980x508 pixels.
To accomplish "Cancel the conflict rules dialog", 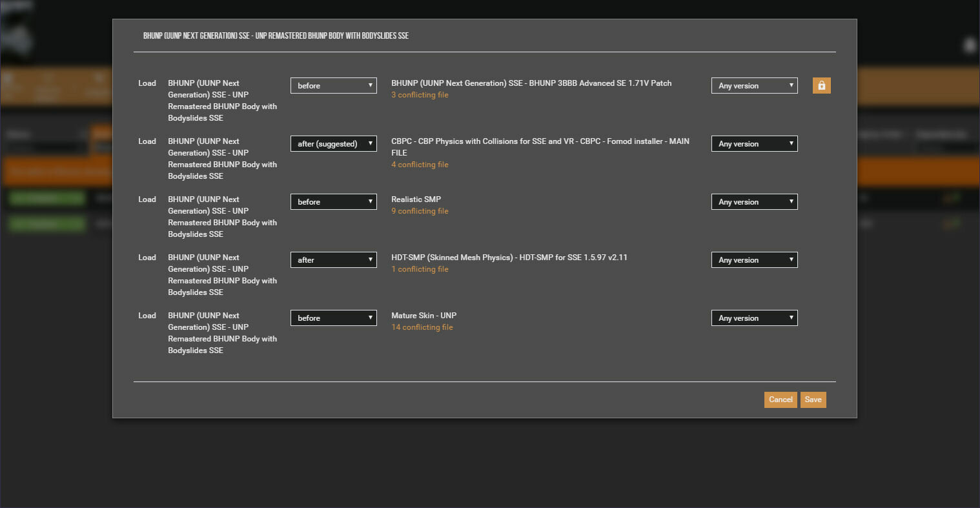I will click(781, 400).
